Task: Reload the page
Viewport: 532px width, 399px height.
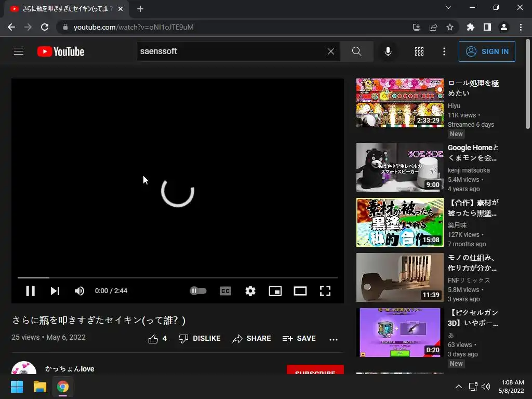Action: coord(45,27)
